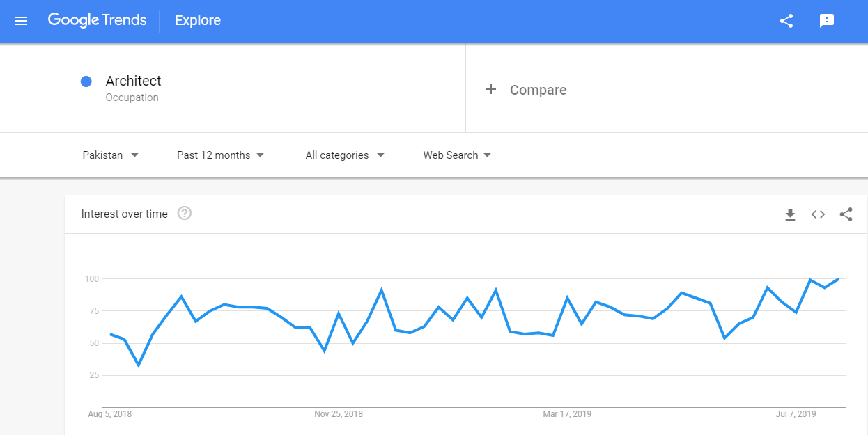Download the Interest over time CSV
The height and width of the screenshot is (435, 868).
click(790, 214)
